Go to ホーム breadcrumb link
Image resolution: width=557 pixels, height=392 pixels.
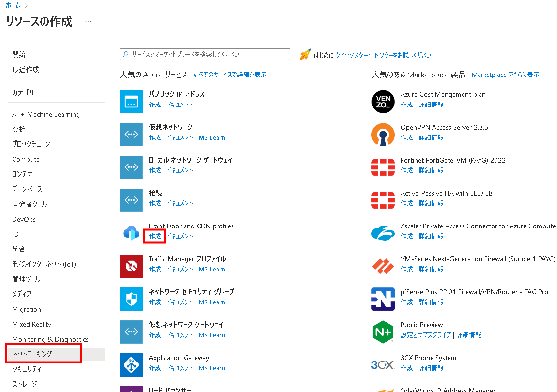tap(13, 5)
